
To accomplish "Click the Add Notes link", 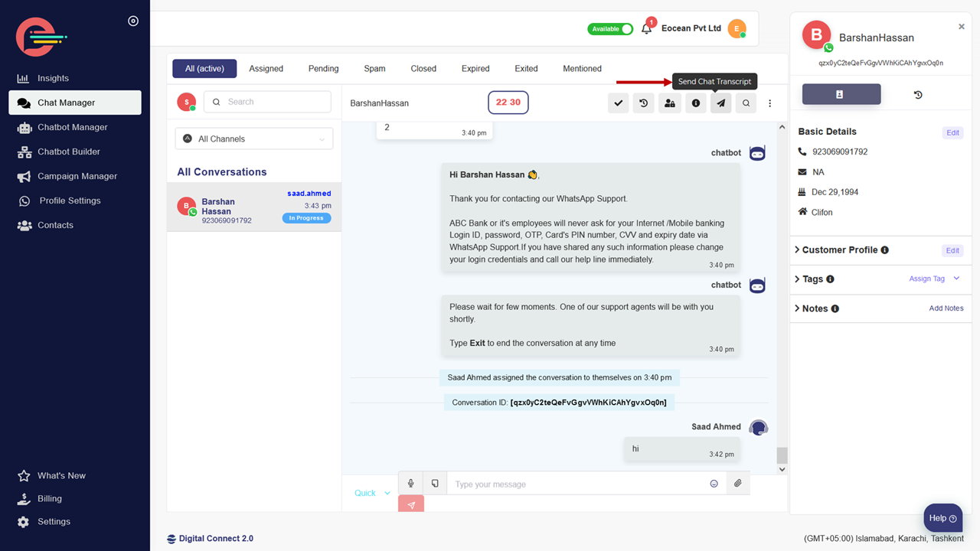I will (x=946, y=308).
